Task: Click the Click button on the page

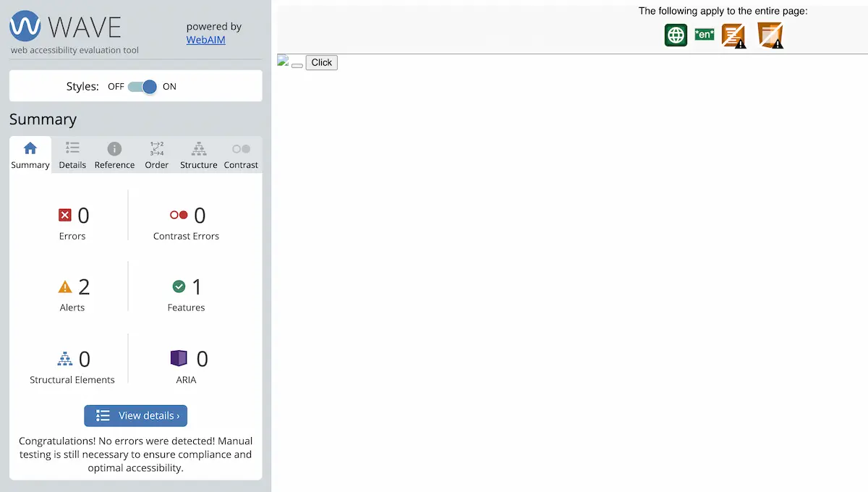Action: [321, 62]
